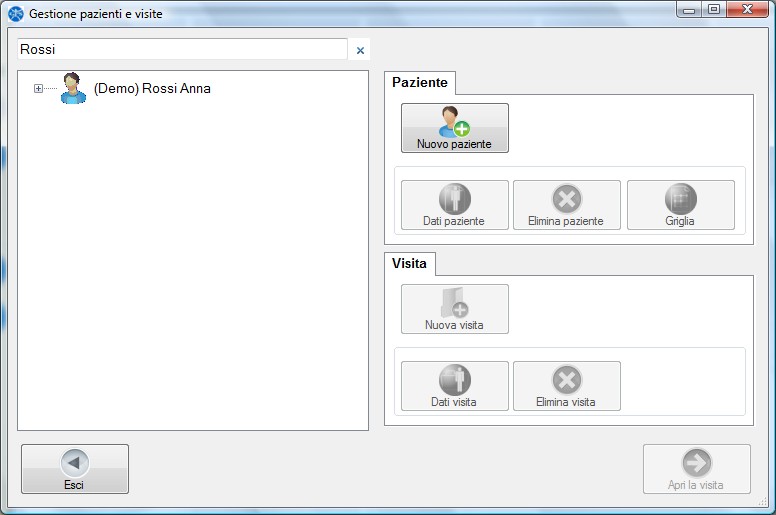Select (Demo) Rossi Anna in the list
The image size is (776, 515).
pyautogui.click(x=152, y=89)
